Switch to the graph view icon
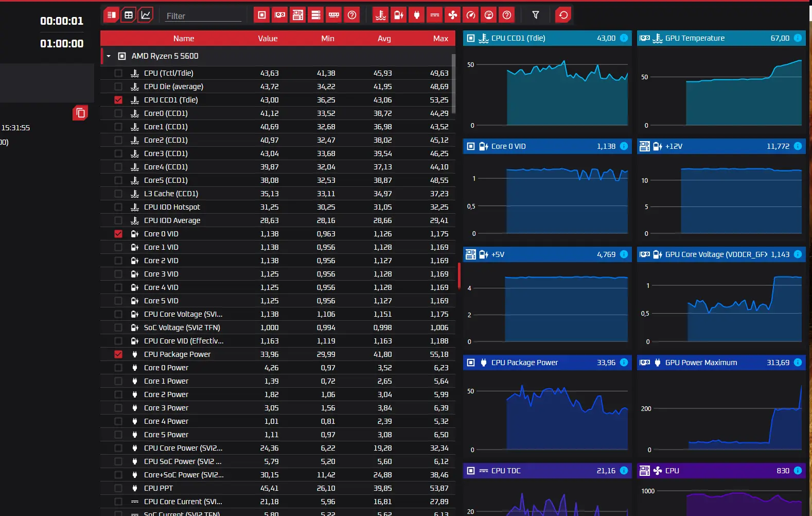The width and height of the screenshot is (812, 516). coord(146,15)
